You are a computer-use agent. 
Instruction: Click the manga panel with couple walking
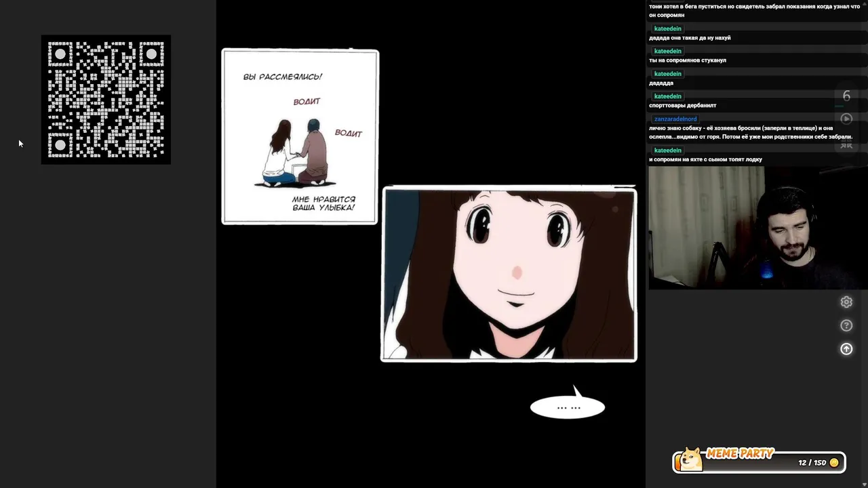pos(300,136)
